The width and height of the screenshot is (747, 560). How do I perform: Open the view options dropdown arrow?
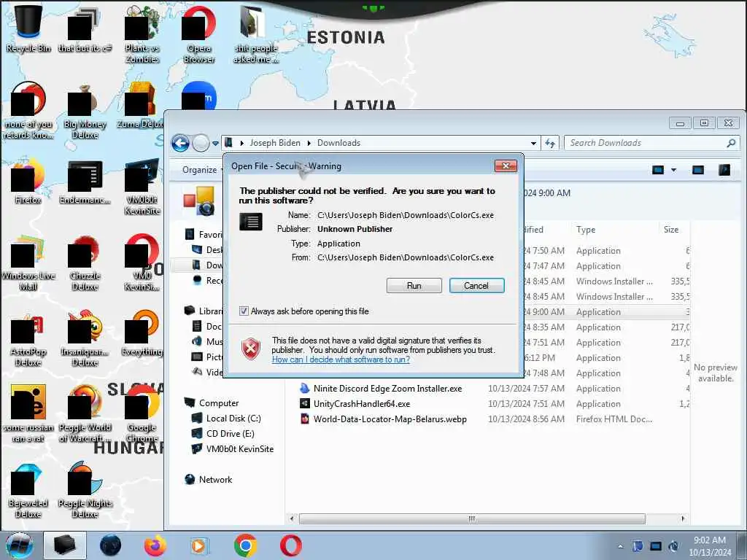[x=673, y=170]
